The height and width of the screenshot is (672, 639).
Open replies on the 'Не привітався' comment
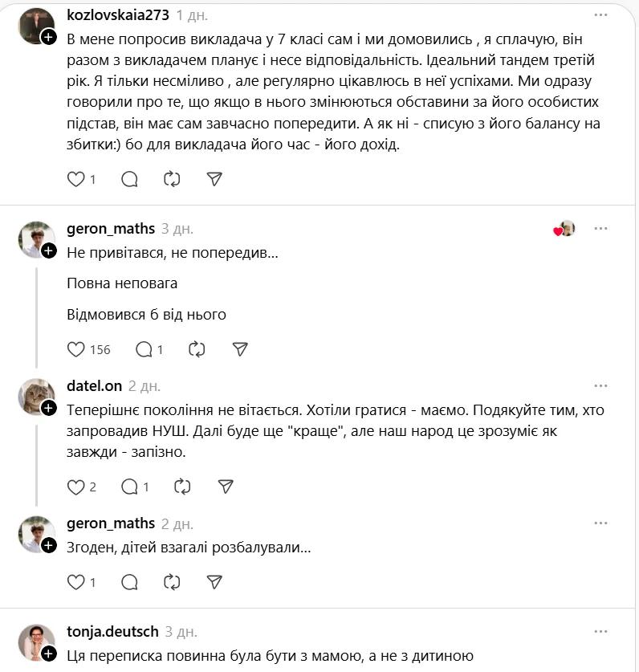pos(144,349)
